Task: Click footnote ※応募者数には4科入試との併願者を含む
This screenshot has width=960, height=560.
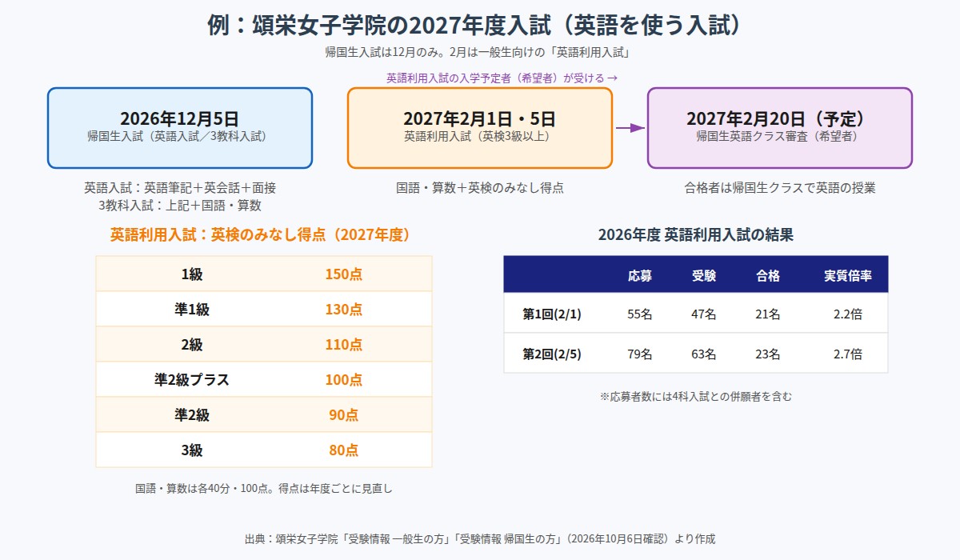Action: click(x=696, y=396)
